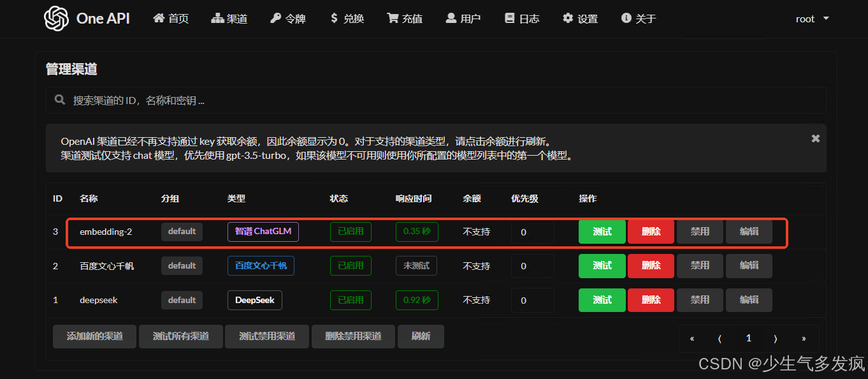This screenshot has width=868, height=379.
Task: Go to previous page with ⟨ button
Action: tap(720, 339)
